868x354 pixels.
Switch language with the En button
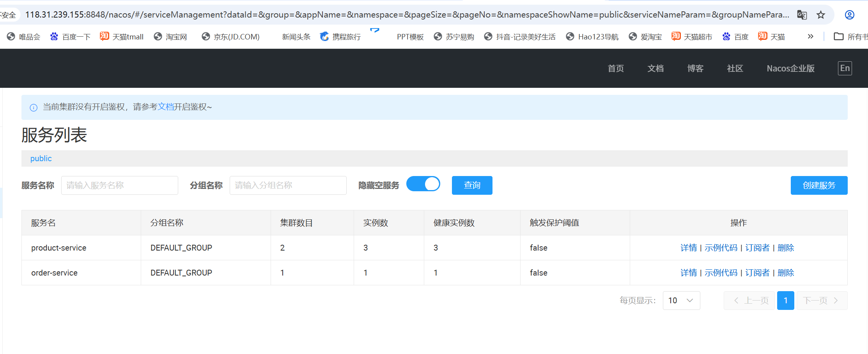pos(845,68)
